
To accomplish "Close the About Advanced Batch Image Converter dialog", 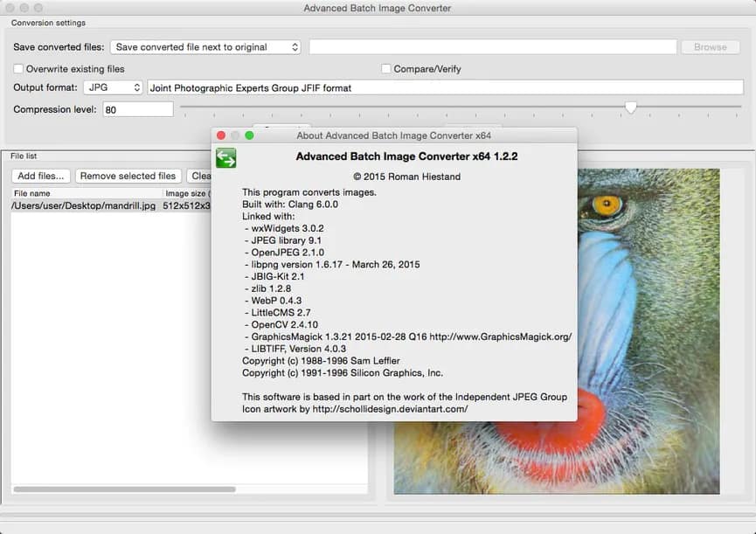I will pos(220,135).
